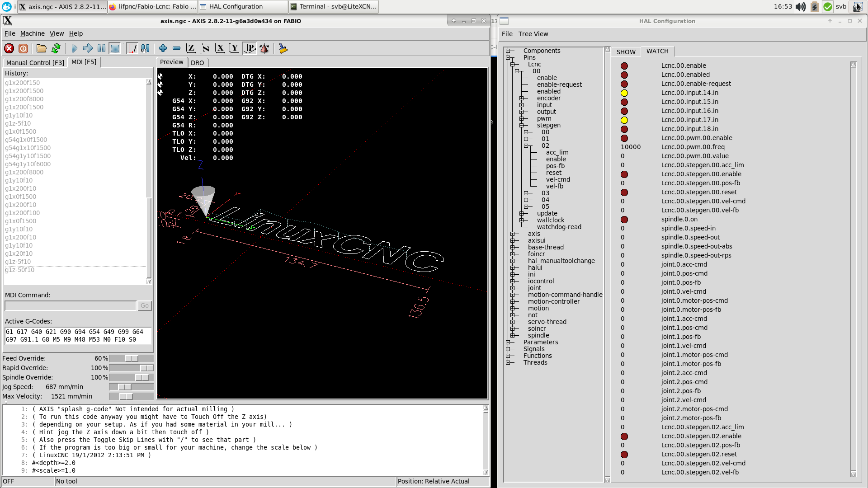Image resolution: width=868 pixels, height=488 pixels.
Task: Set perspective P view
Action: [x=250, y=48]
